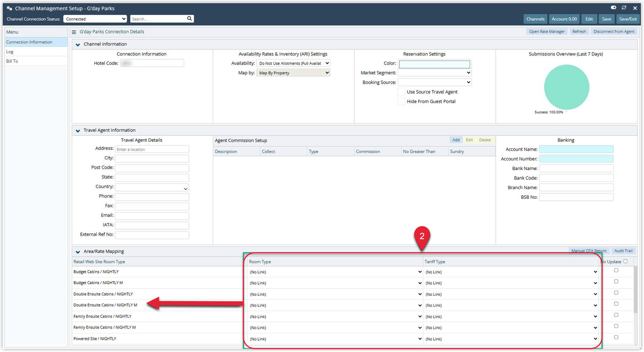644x352 pixels.
Task: Collapse the Area/Rate Mapping section
Action: (78, 252)
